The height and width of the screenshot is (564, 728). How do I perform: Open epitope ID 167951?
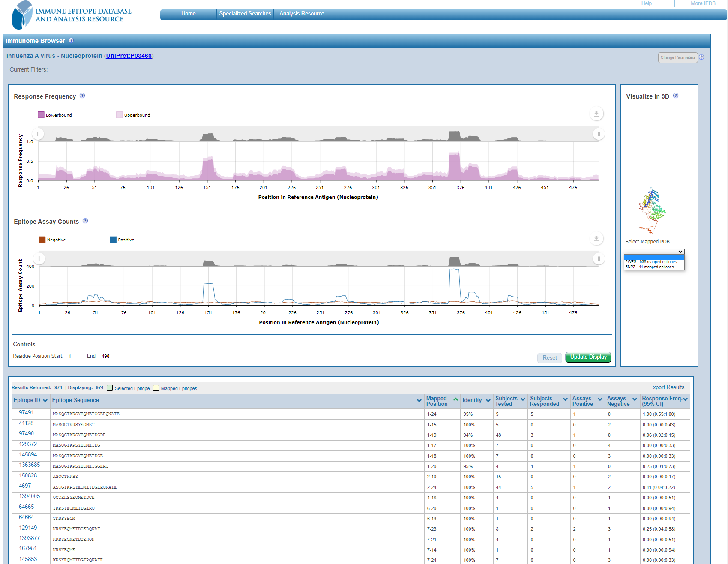[x=28, y=549]
